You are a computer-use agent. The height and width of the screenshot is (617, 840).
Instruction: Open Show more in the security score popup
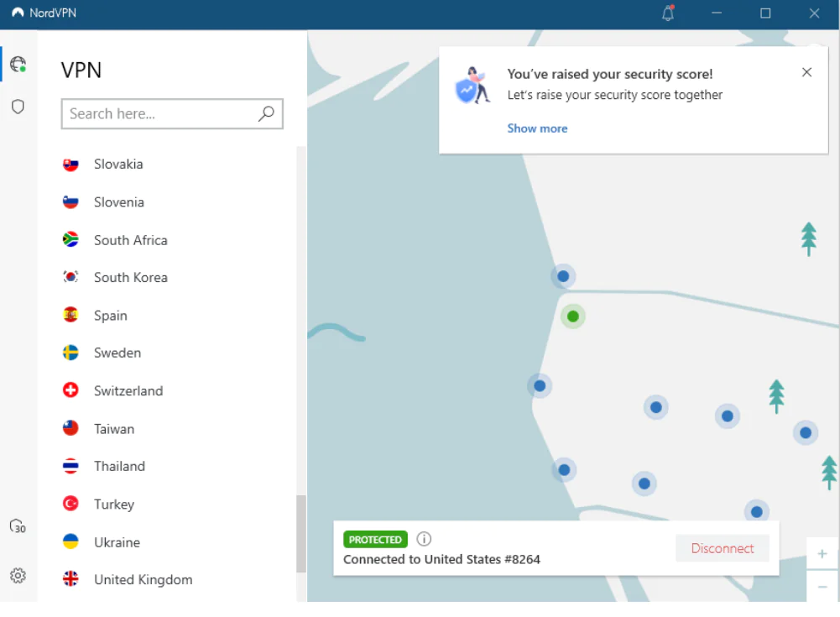(x=537, y=128)
